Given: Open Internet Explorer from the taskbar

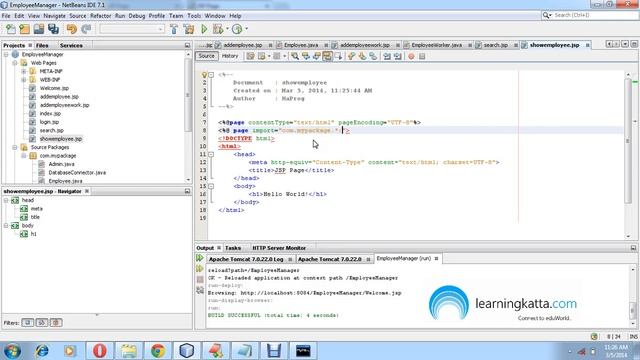Looking at the screenshot, I should tap(42, 351).
